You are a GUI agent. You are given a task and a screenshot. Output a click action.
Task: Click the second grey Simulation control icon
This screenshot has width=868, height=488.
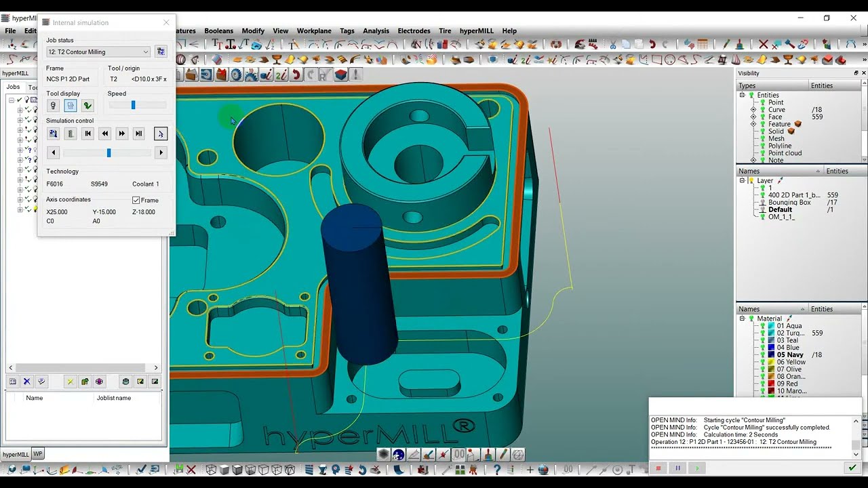click(71, 134)
